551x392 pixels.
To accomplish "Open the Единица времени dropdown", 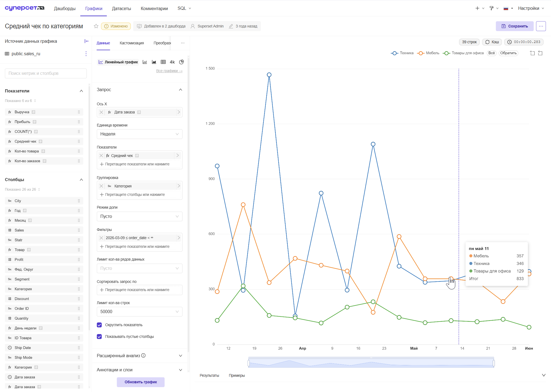I will click(140, 134).
